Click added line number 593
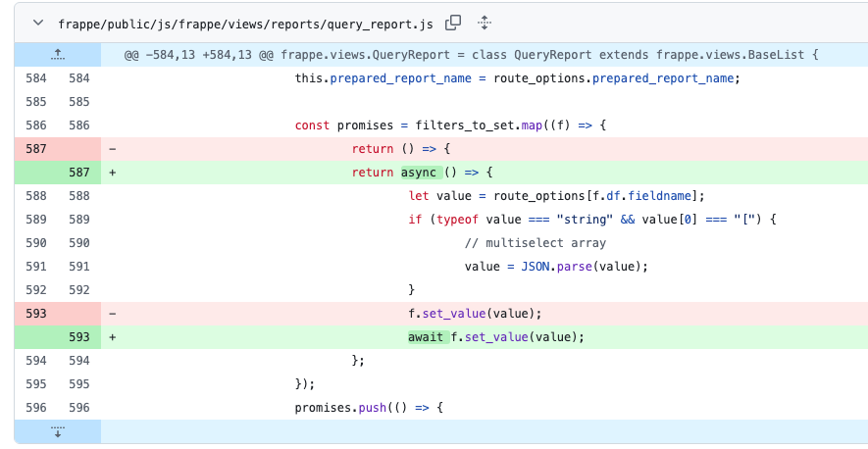 79,336
